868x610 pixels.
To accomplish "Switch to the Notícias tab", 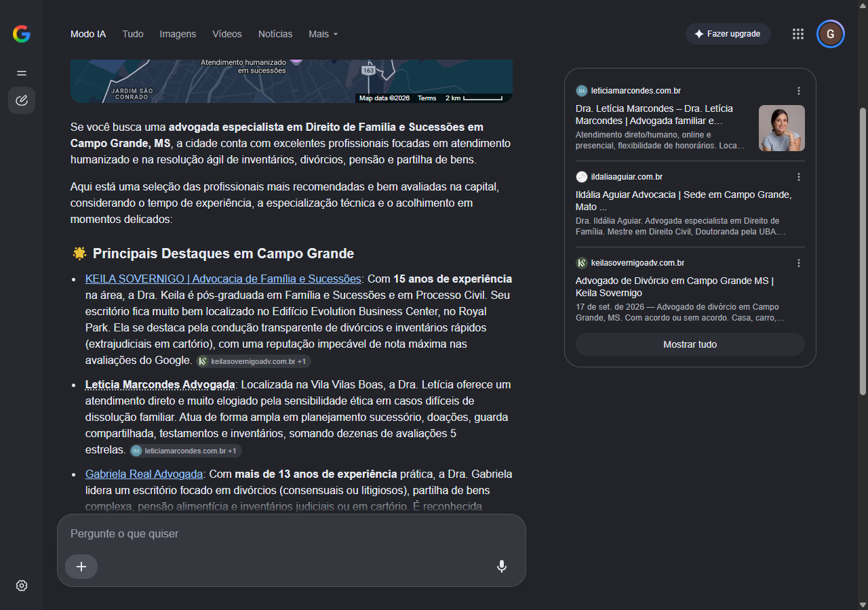I will 275,34.
